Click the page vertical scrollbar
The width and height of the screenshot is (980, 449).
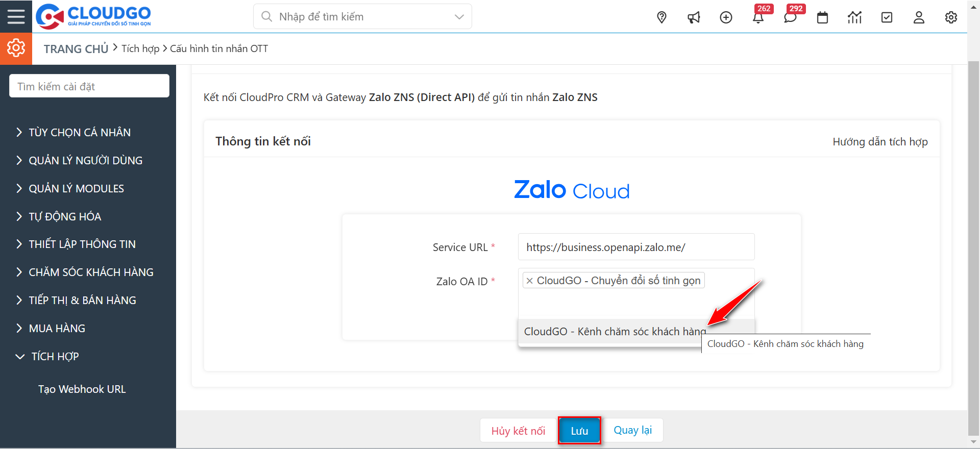973,247
